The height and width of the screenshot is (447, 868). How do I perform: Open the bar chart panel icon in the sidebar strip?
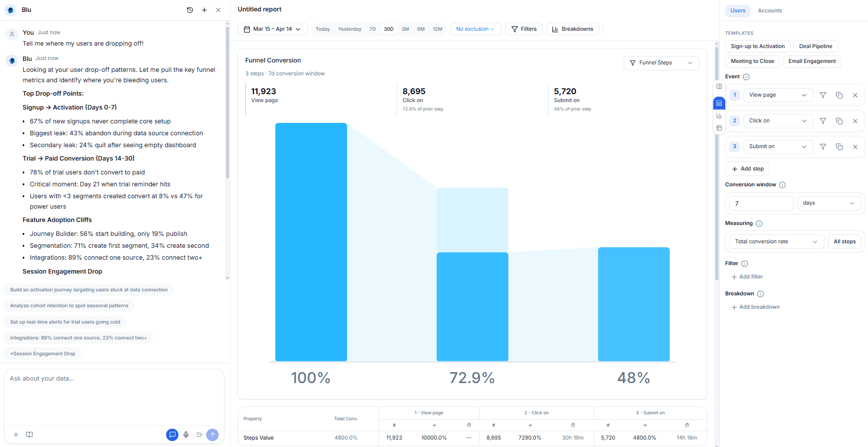click(x=719, y=115)
